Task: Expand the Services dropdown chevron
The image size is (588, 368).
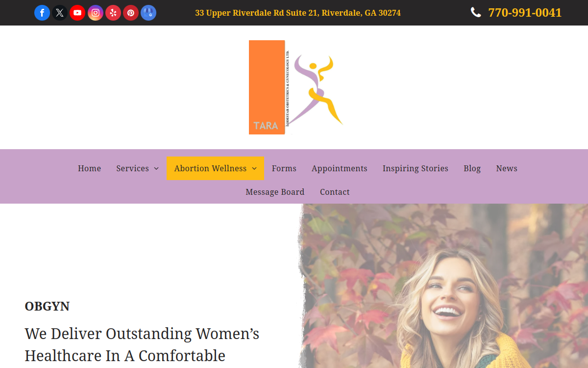Action: pyautogui.click(x=156, y=168)
